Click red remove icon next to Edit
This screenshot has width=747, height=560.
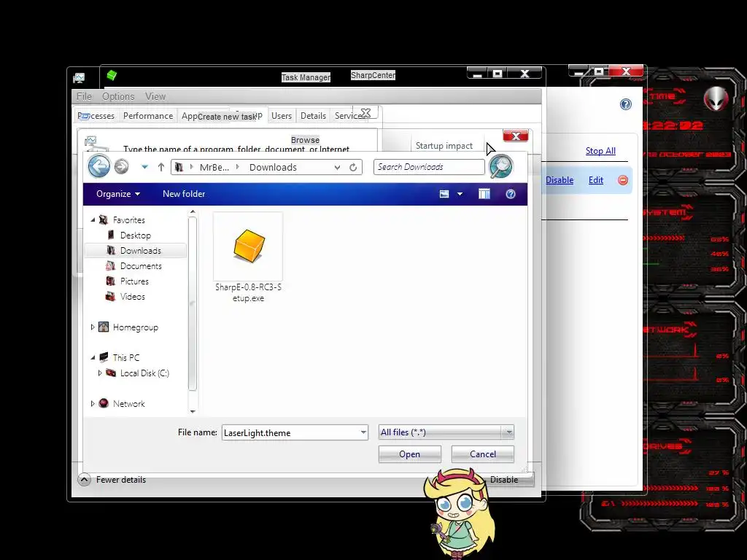[x=623, y=180]
